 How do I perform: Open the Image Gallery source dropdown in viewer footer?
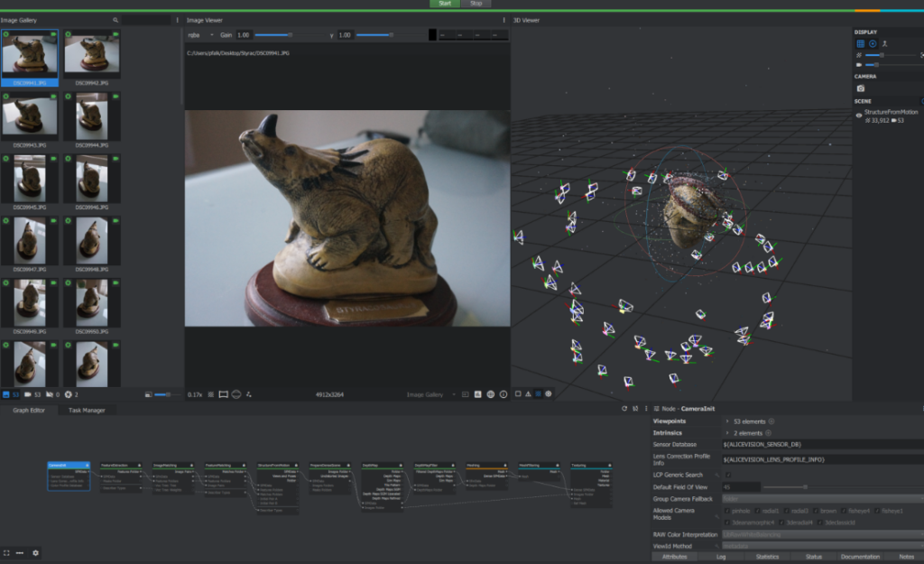pos(430,395)
